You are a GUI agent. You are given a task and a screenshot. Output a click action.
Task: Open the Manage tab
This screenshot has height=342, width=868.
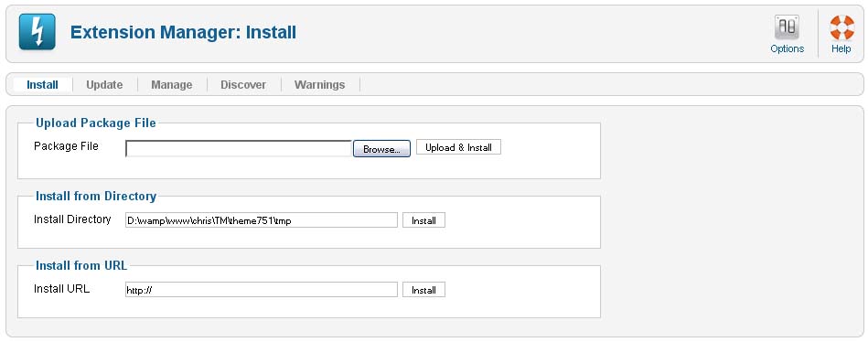pyautogui.click(x=172, y=85)
